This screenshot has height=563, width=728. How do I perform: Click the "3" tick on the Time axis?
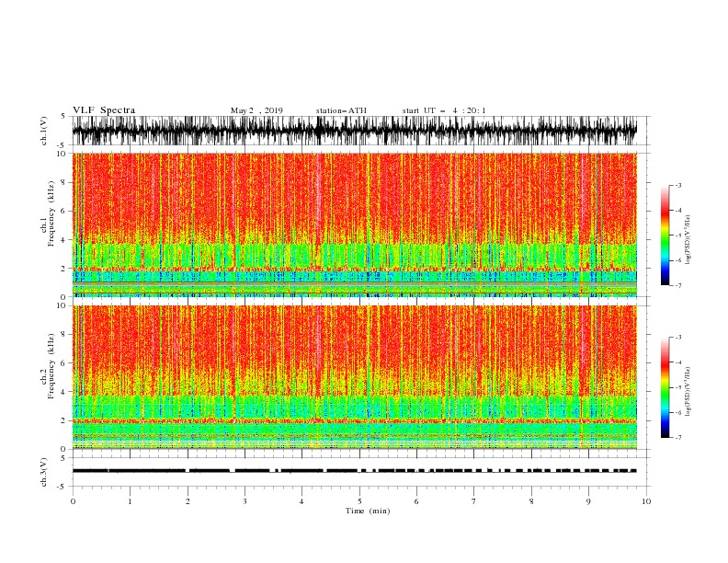[x=245, y=501]
